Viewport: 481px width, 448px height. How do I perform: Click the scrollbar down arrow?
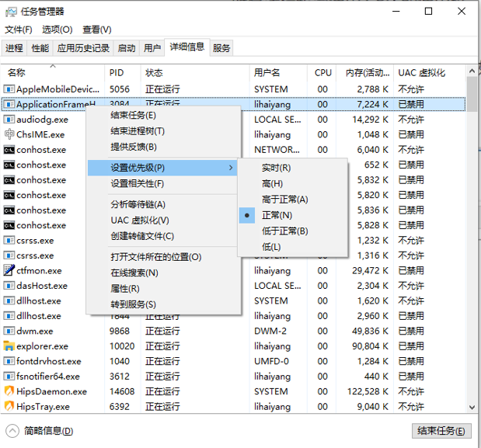(x=472, y=408)
